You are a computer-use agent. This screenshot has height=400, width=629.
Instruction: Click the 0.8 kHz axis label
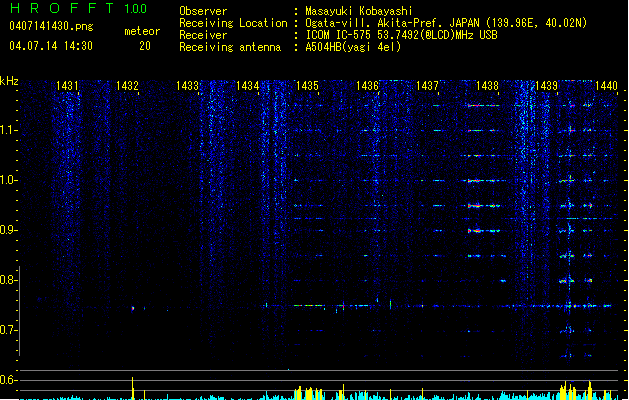8,280
